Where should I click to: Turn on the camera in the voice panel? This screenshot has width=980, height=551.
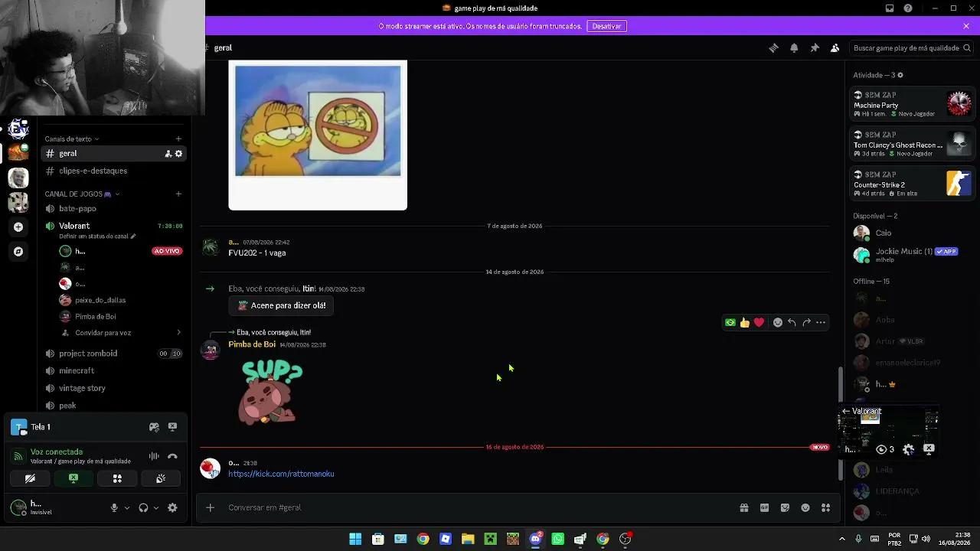pos(30,478)
